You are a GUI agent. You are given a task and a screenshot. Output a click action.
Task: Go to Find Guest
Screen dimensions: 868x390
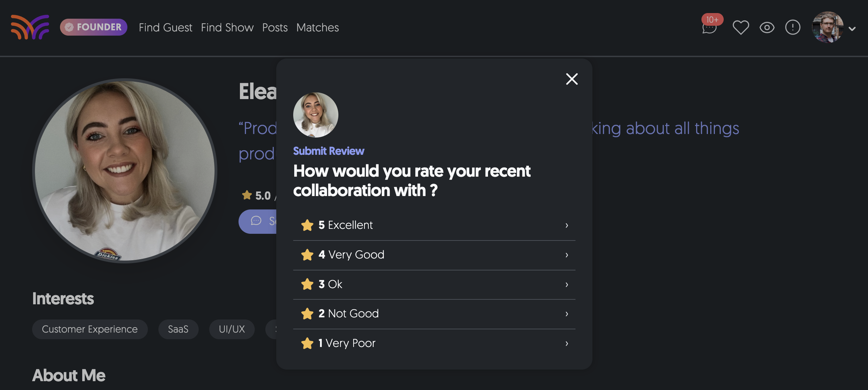165,28
